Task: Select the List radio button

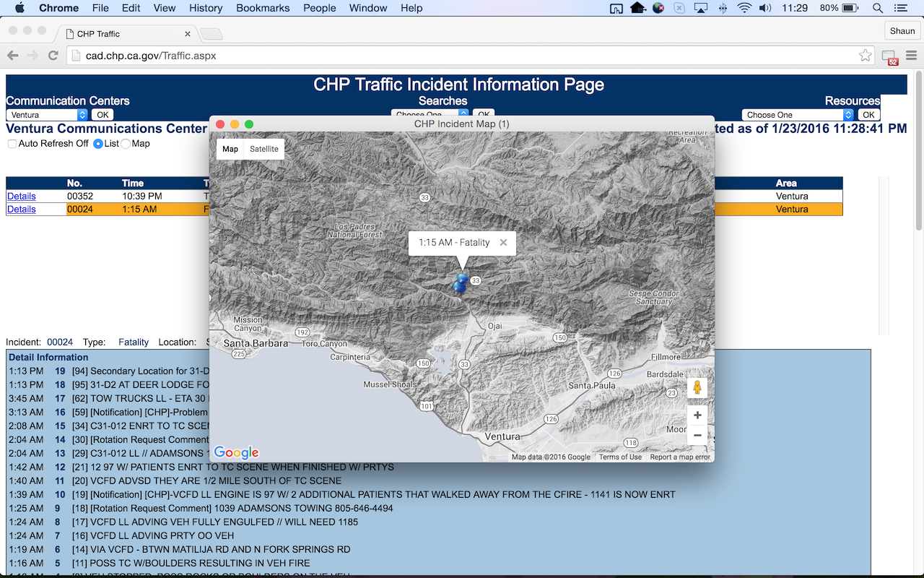Action: (x=98, y=144)
